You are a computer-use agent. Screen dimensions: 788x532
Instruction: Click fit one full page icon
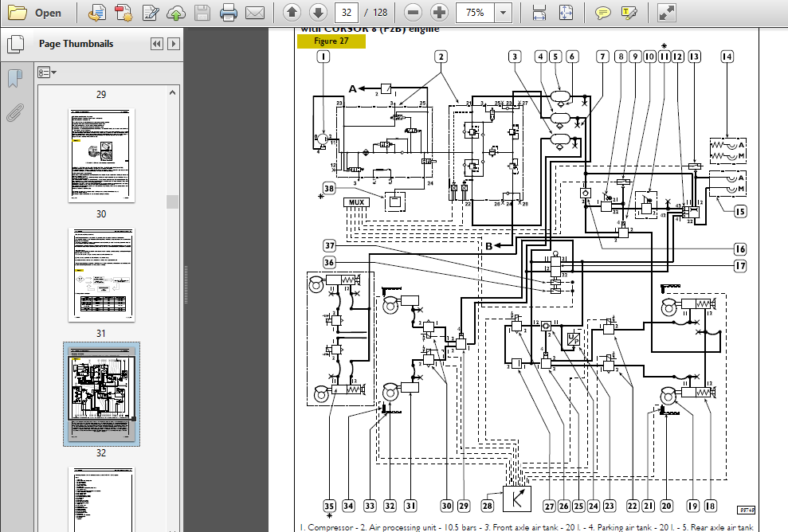[566, 13]
